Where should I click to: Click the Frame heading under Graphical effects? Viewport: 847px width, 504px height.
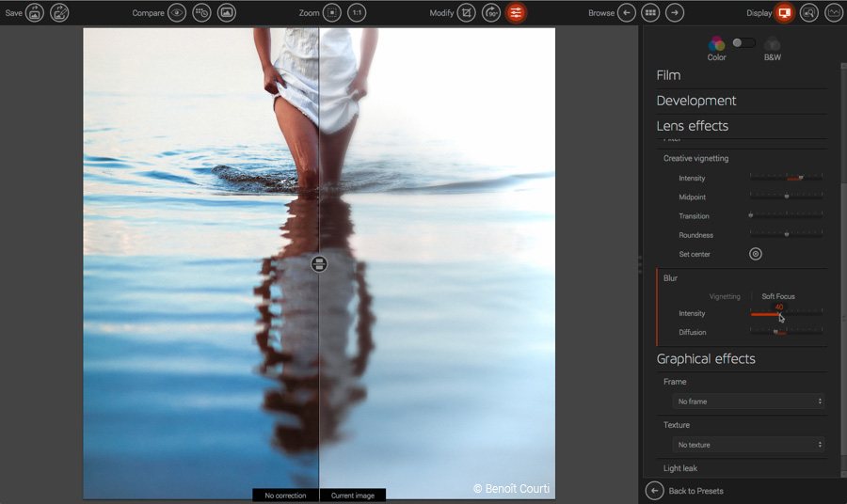(675, 382)
